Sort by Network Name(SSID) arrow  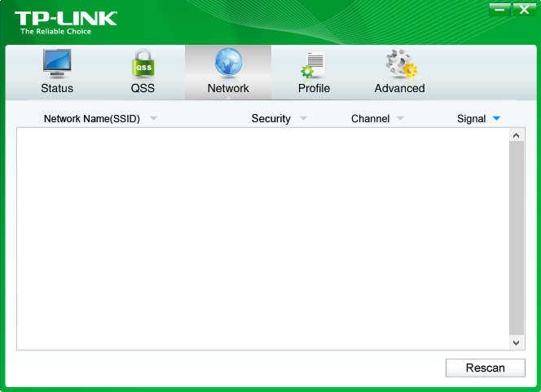click(x=153, y=118)
